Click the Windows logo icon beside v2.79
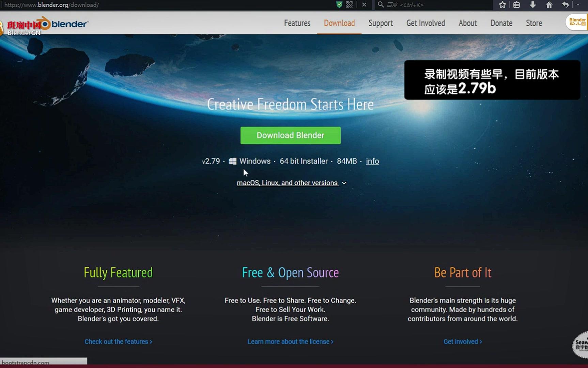 pos(233,161)
